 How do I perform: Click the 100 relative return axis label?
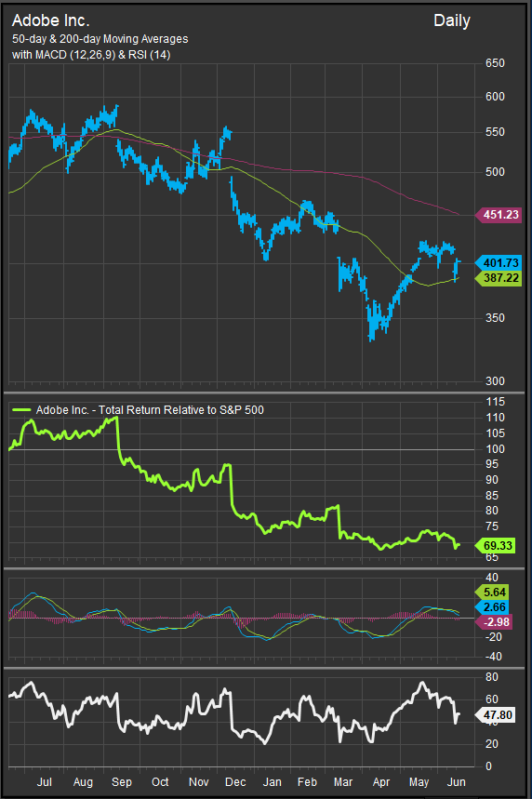495,449
